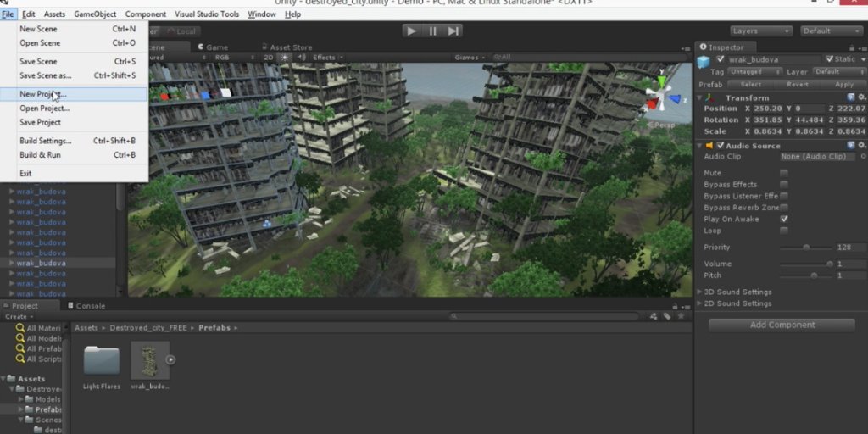Click the Step frame button

[453, 31]
